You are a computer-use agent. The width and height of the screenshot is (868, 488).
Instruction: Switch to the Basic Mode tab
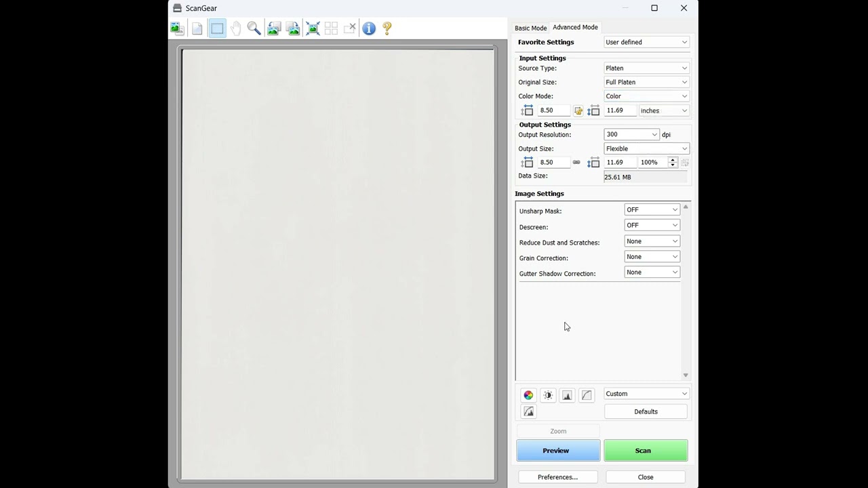click(530, 28)
